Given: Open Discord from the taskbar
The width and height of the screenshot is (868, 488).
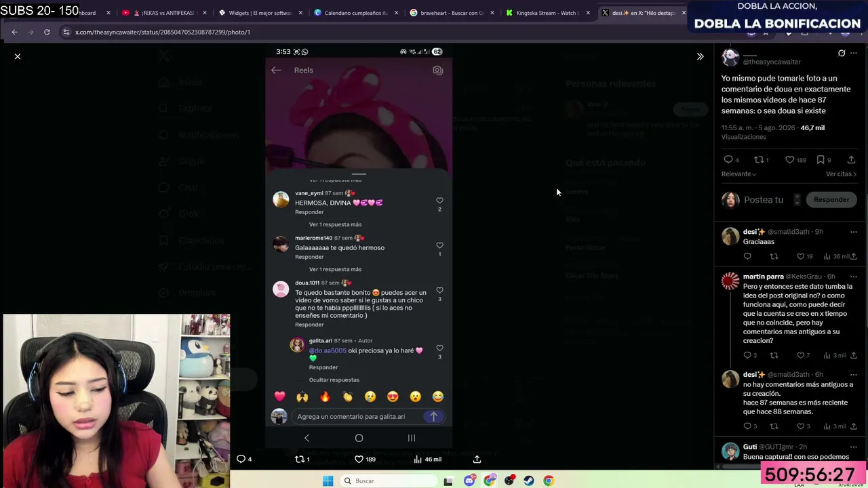Looking at the screenshot, I should (x=469, y=481).
